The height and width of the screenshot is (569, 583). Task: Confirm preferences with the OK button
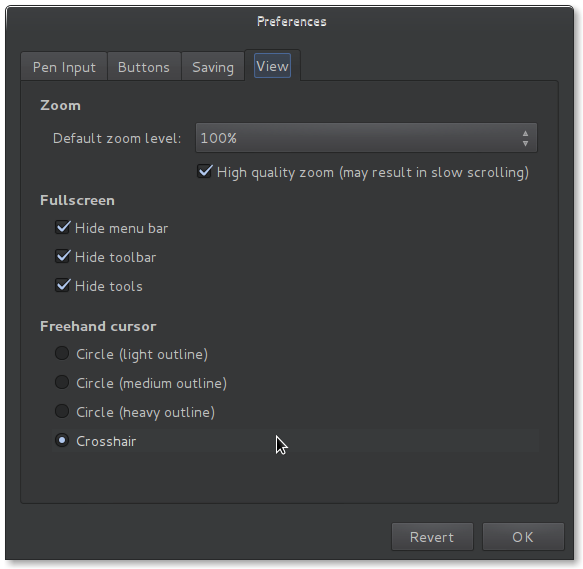pos(523,537)
